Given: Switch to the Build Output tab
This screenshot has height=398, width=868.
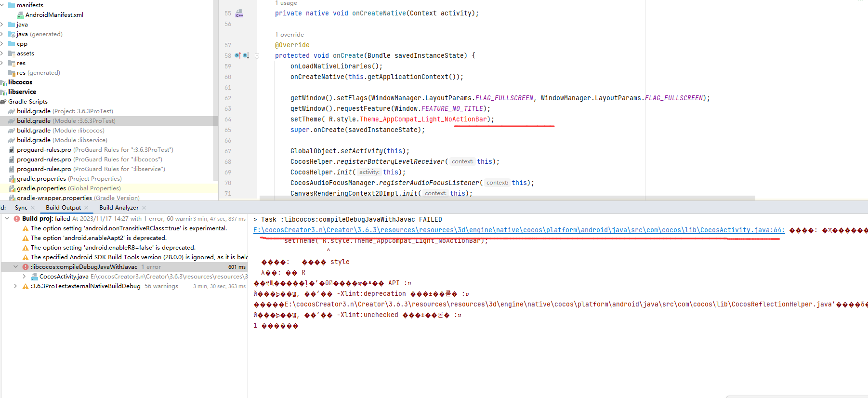Looking at the screenshot, I should (63, 208).
